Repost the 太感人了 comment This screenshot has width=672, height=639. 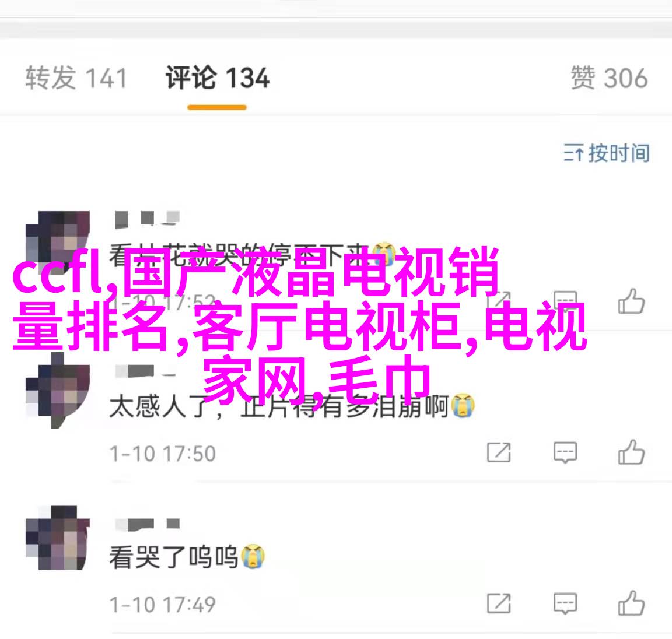click(499, 452)
